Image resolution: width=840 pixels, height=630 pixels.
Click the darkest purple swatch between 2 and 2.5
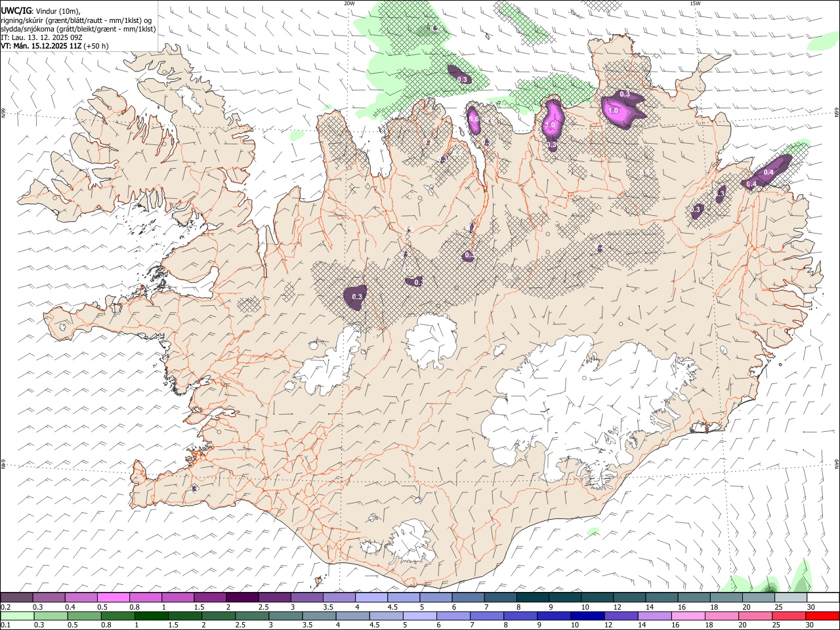242,597
